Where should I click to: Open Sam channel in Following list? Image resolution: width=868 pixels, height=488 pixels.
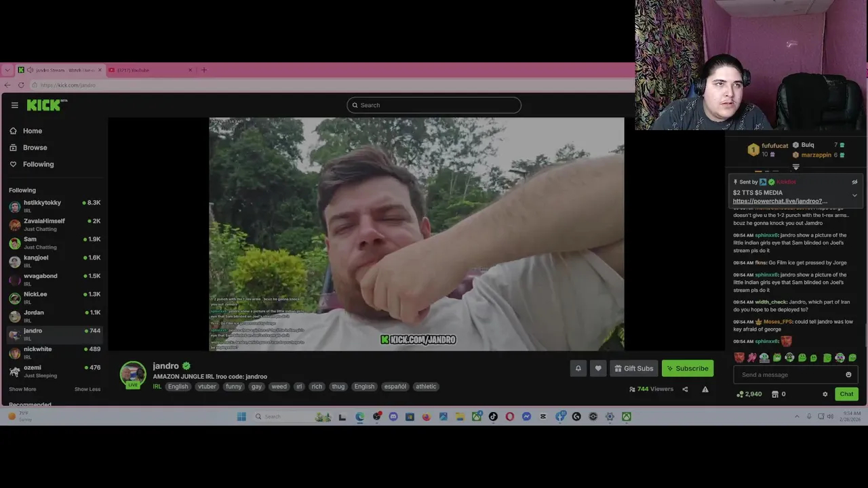point(54,243)
